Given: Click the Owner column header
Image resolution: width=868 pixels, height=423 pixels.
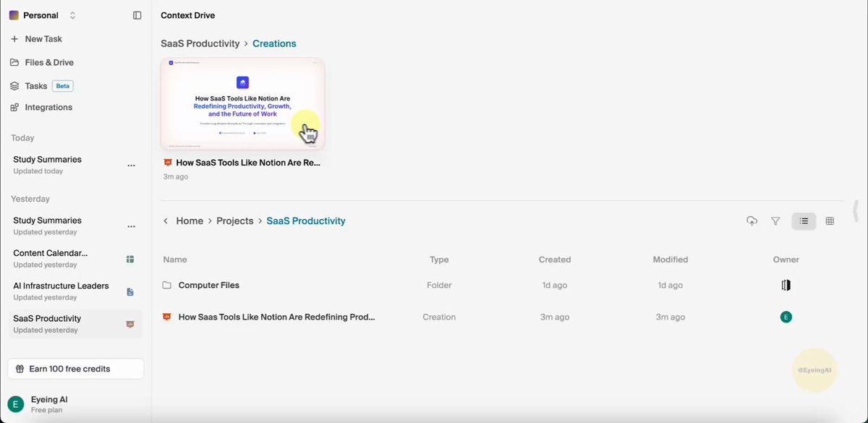Looking at the screenshot, I should (786, 260).
